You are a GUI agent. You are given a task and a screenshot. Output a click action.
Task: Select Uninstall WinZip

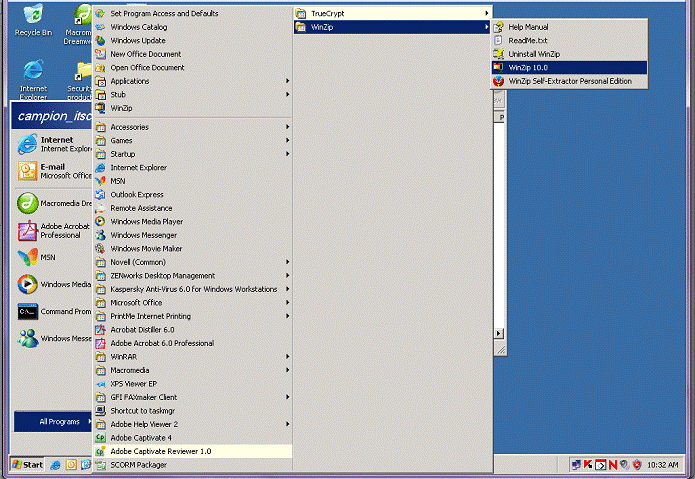(569, 54)
